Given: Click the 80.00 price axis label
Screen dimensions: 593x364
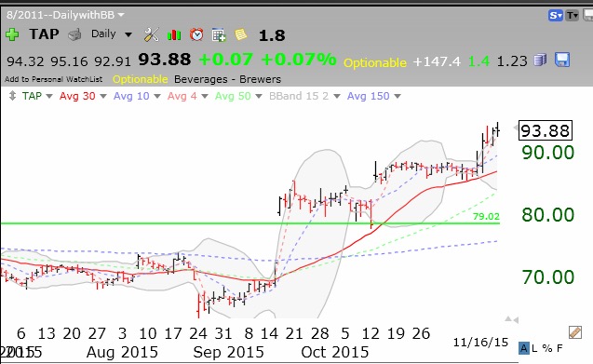Looking at the screenshot, I should click(548, 215).
